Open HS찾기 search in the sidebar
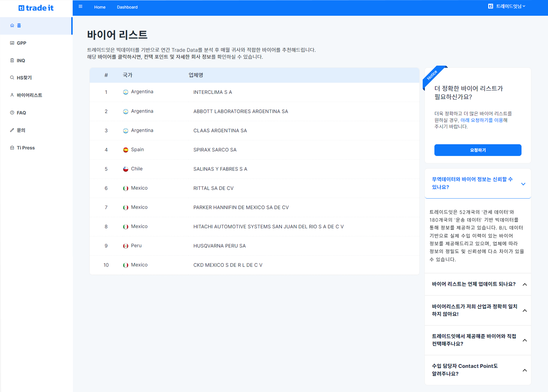Image resolution: width=548 pixels, height=392 pixels. coord(24,78)
